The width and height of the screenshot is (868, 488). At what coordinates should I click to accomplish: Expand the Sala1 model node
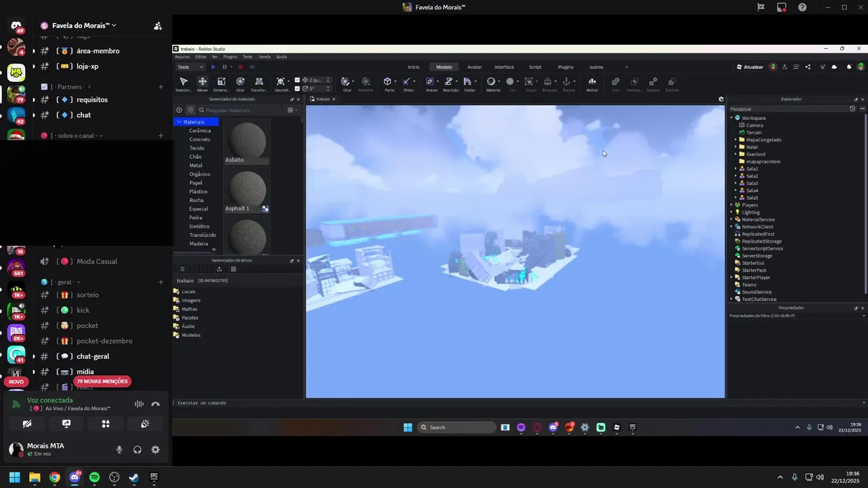coord(736,169)
